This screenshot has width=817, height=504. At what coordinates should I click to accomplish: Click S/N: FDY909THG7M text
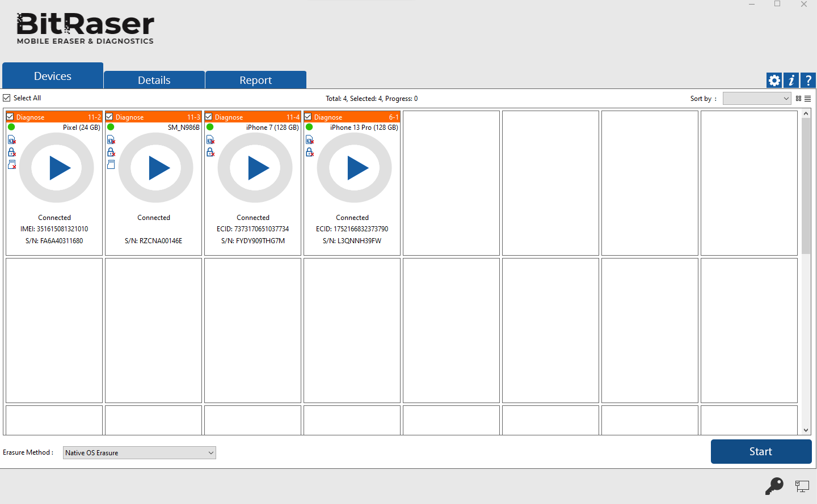tap(253, 241)
